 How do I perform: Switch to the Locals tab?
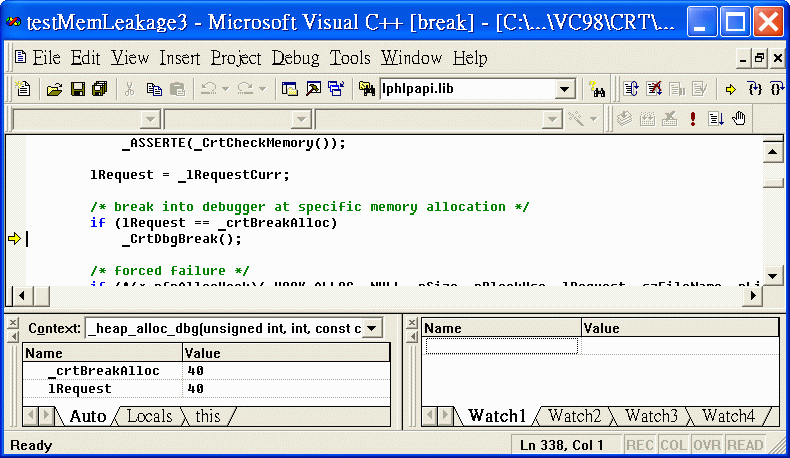[x=149, y=416]
